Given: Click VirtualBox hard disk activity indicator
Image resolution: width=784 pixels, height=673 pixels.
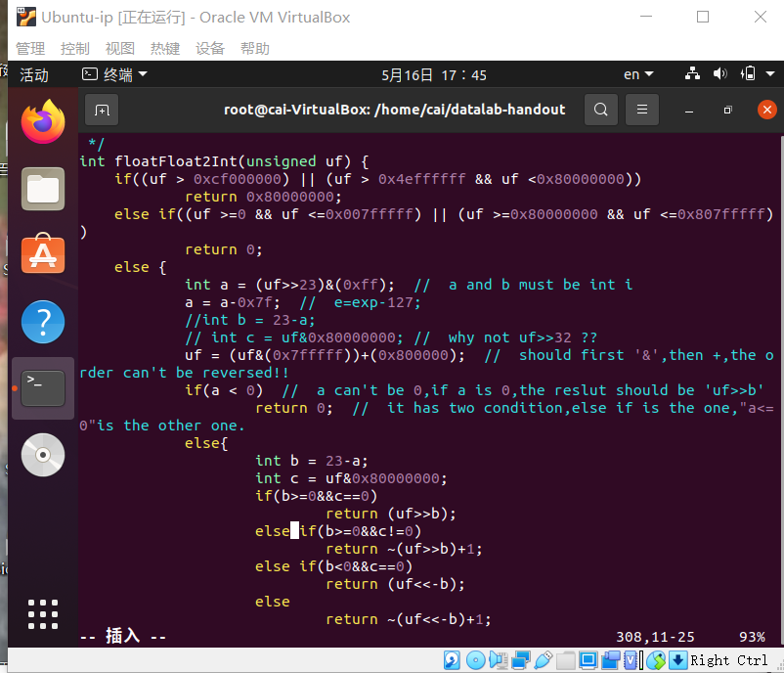Looking at the screenshot, I should pos(452,660).
